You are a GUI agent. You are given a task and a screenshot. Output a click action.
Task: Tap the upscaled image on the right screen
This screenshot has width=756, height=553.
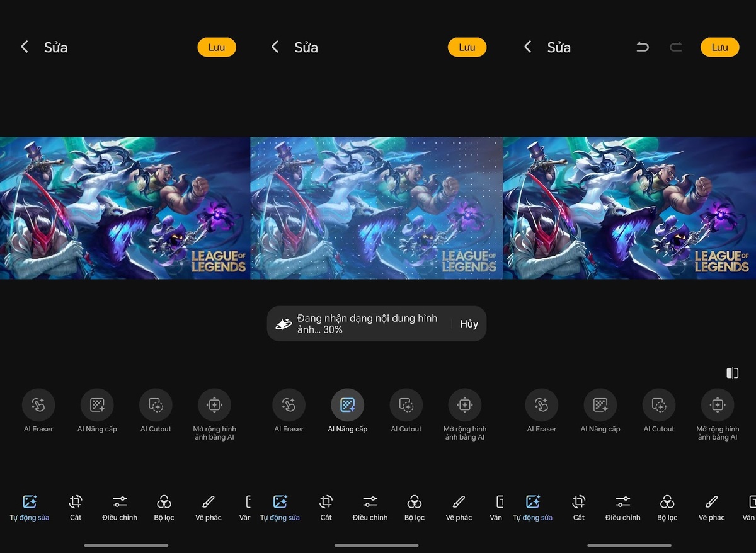coord(629,208)
